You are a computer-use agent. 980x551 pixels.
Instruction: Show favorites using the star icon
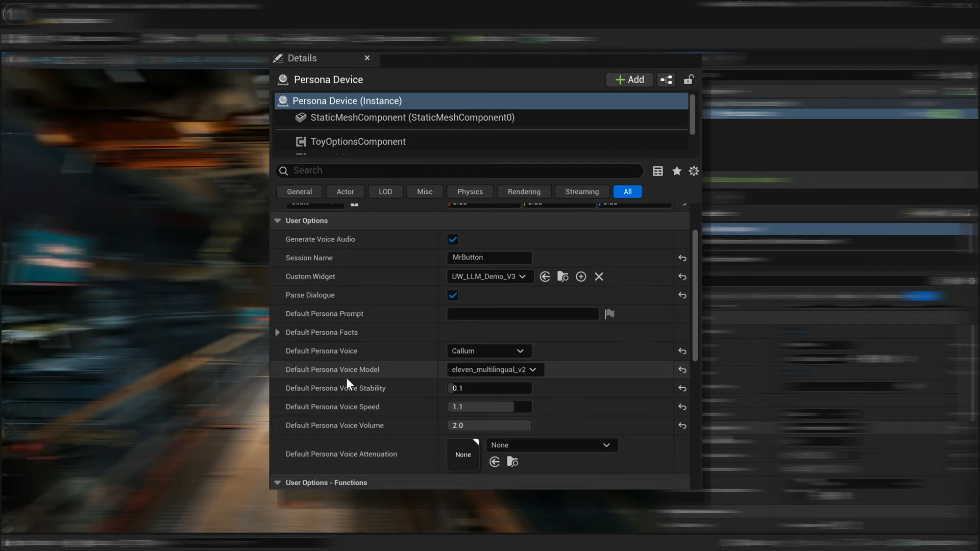click(677, 171)
